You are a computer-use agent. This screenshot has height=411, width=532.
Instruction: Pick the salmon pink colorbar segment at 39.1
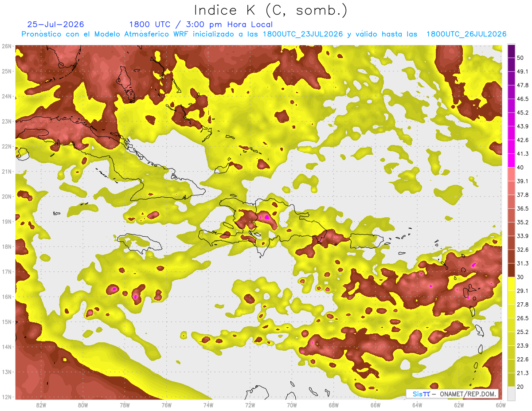coord(511,174)
